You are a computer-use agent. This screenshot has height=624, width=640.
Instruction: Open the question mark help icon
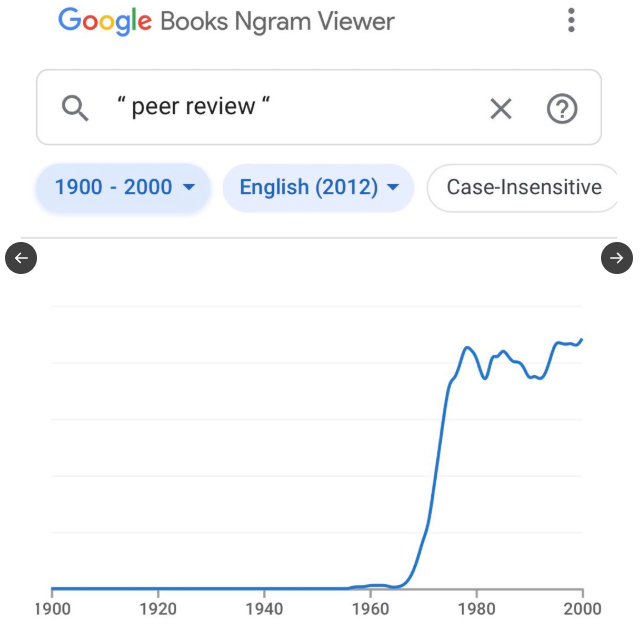pyautogui.click(x=562, y=108)
